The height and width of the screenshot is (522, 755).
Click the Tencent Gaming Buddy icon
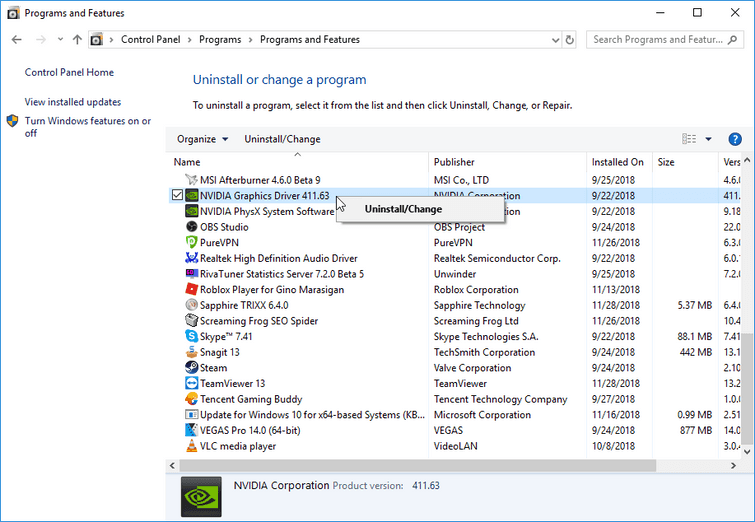pos(192,399)
